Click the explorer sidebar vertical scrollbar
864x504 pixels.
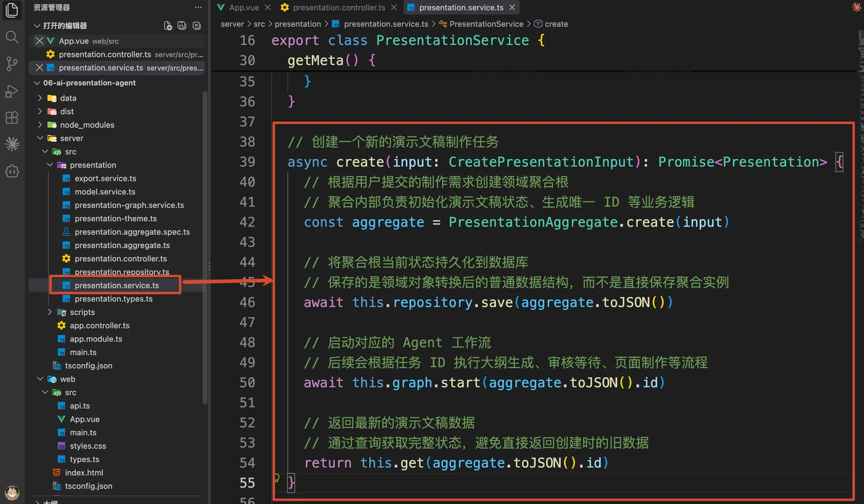pyautogui.click(x=205, y=248)
